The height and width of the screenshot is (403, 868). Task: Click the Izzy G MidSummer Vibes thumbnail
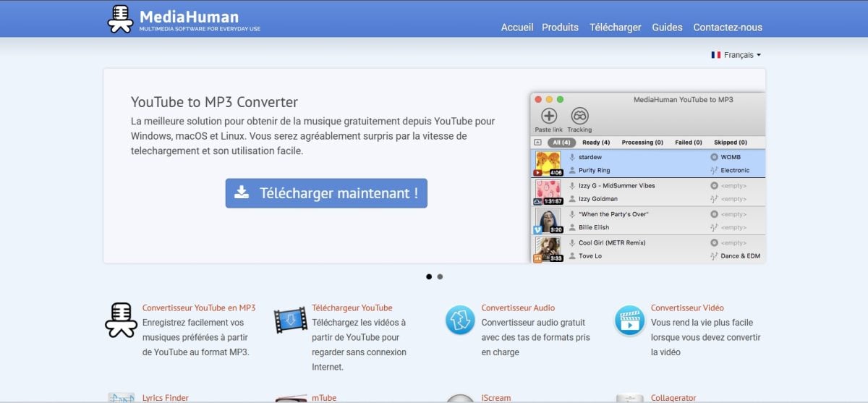coord(548,192)
